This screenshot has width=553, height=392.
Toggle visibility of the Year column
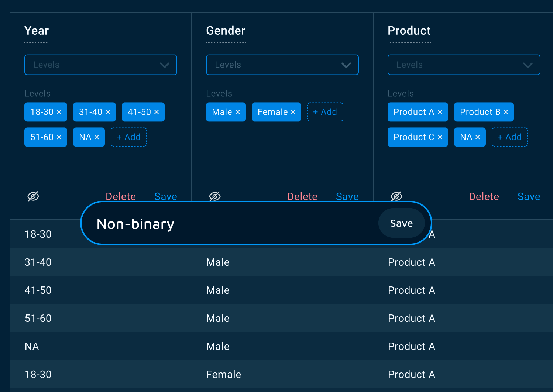point(33,196)
